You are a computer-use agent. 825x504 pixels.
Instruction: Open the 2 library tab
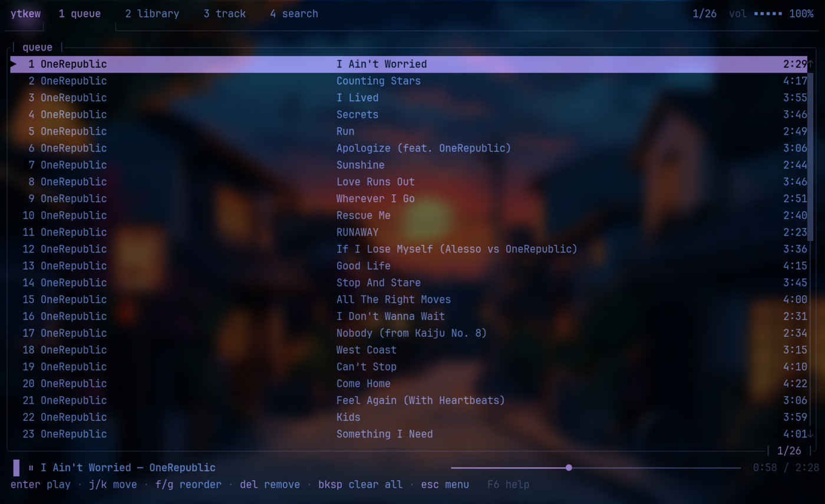[x=152, y=14]
